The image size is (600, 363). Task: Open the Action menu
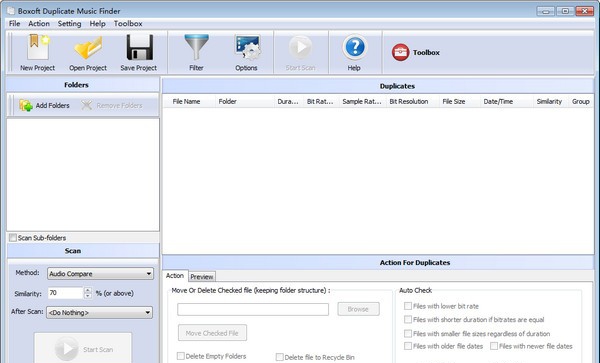(x=39, y=23)
